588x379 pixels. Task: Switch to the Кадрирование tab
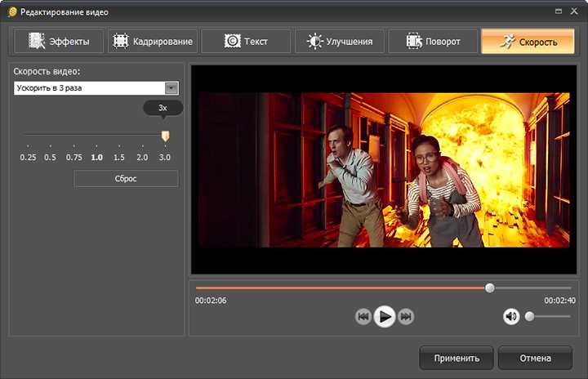(x=153, y=42)
